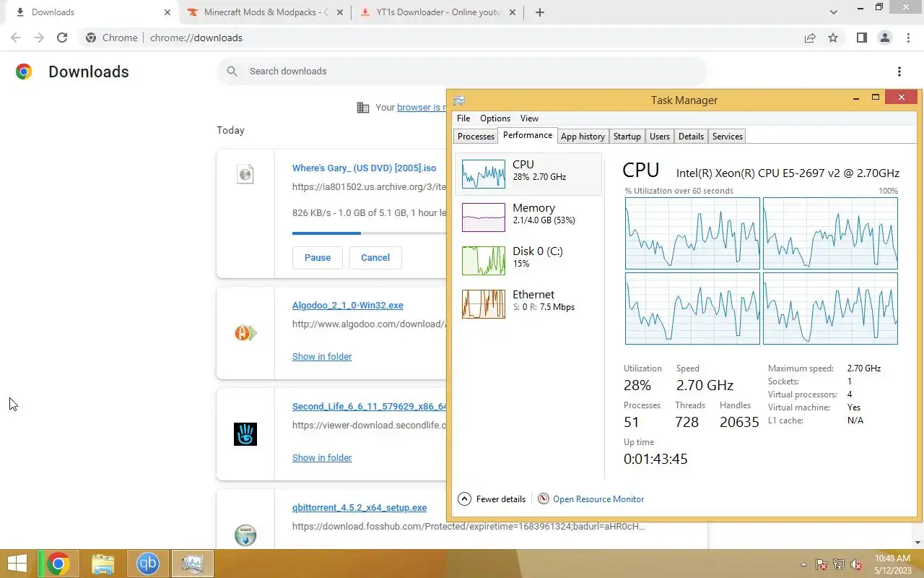Switch to YT1s Downloader tab

437,12
